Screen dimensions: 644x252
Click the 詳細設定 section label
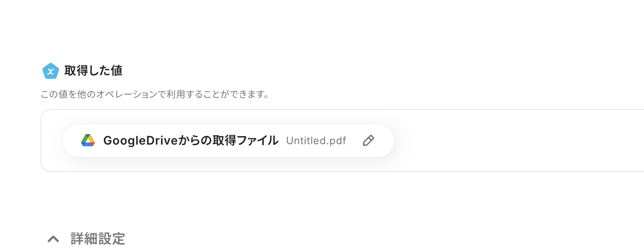click(x=98, y=239)
